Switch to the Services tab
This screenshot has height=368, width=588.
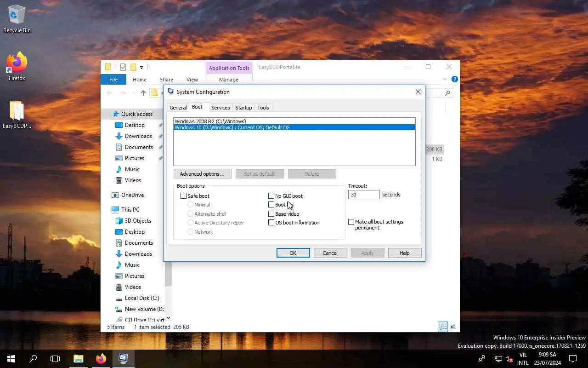[220, 108]
